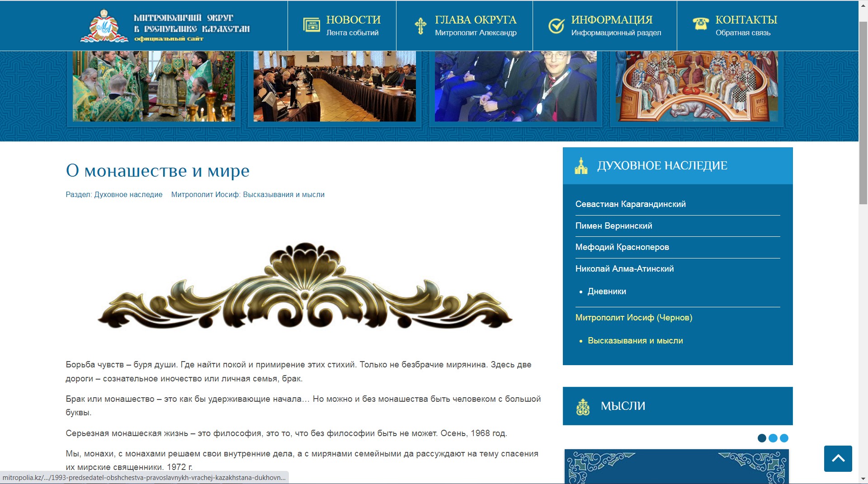This screenshot has width=868, height=484.
Task: Click the cross icon beside ГЛАВА ОКРУГА
Action: pos(420,26)
